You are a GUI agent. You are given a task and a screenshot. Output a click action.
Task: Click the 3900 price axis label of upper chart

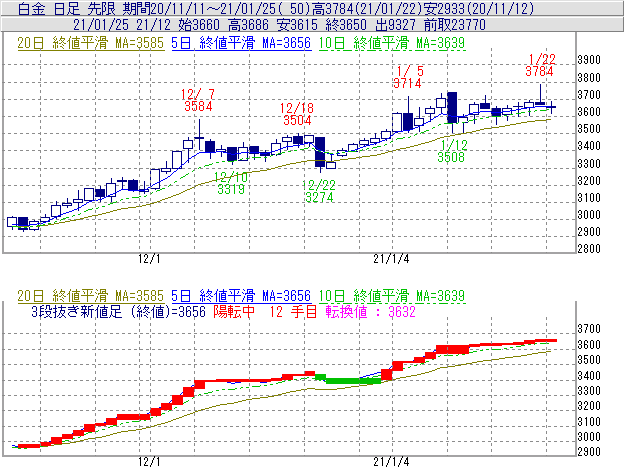click(589, 60)
